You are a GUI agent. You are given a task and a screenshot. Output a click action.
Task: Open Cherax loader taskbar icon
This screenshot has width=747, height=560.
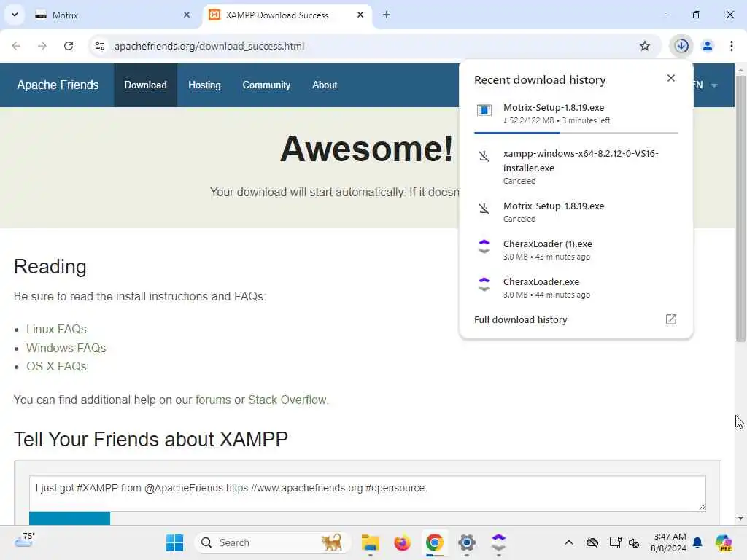[x=498, y=542]
